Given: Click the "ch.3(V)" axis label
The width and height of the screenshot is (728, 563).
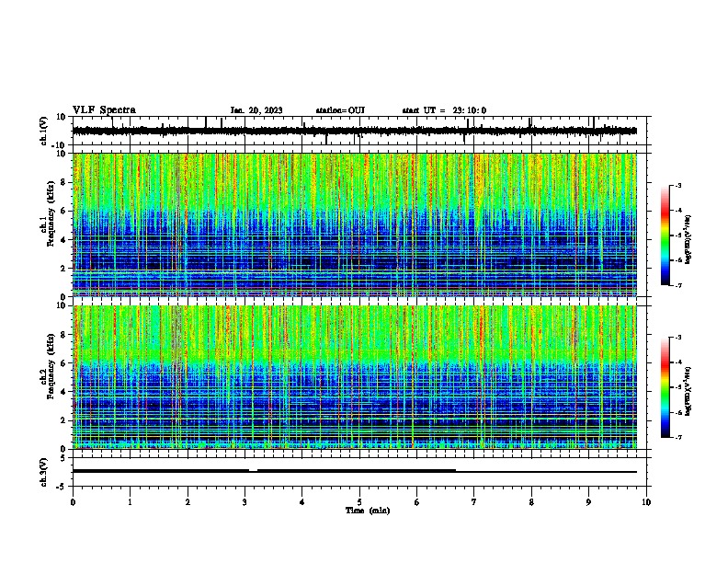Looking at the screenshot, I should [x=43, y=472].
